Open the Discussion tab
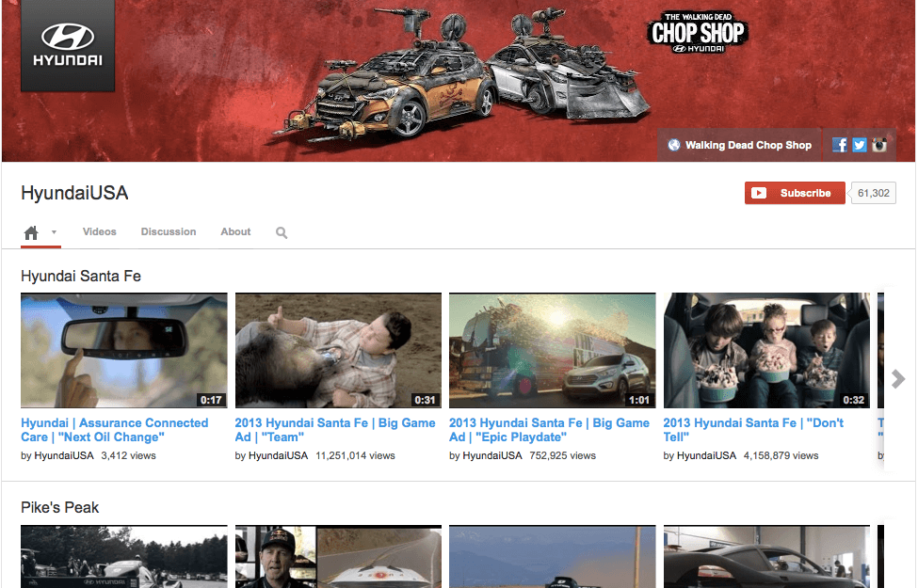This screenshot has height=588, width=918. [x=169, y=231]
